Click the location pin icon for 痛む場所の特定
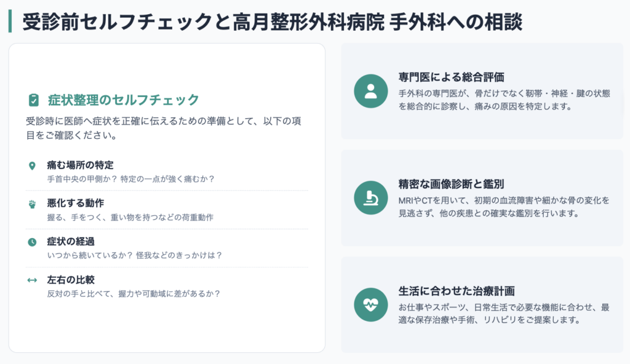Image resolution: width=630 pixels, height=364 pixels. tap(32, 165)
